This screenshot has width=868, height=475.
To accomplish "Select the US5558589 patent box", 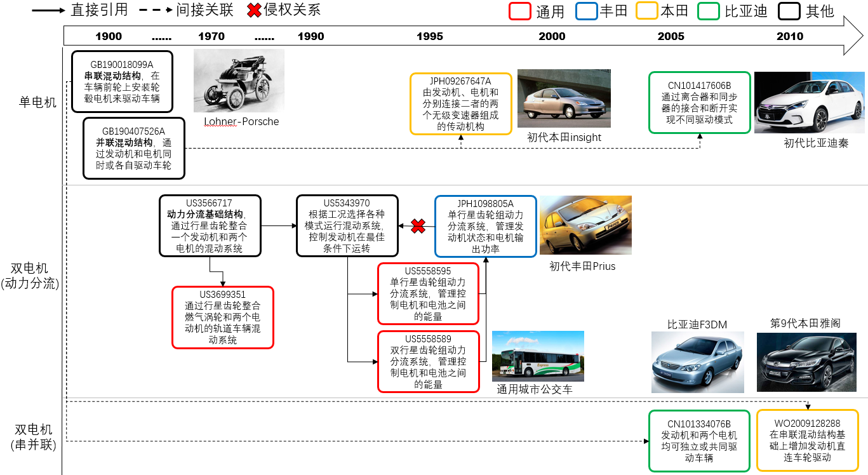I will pos(429,361).
